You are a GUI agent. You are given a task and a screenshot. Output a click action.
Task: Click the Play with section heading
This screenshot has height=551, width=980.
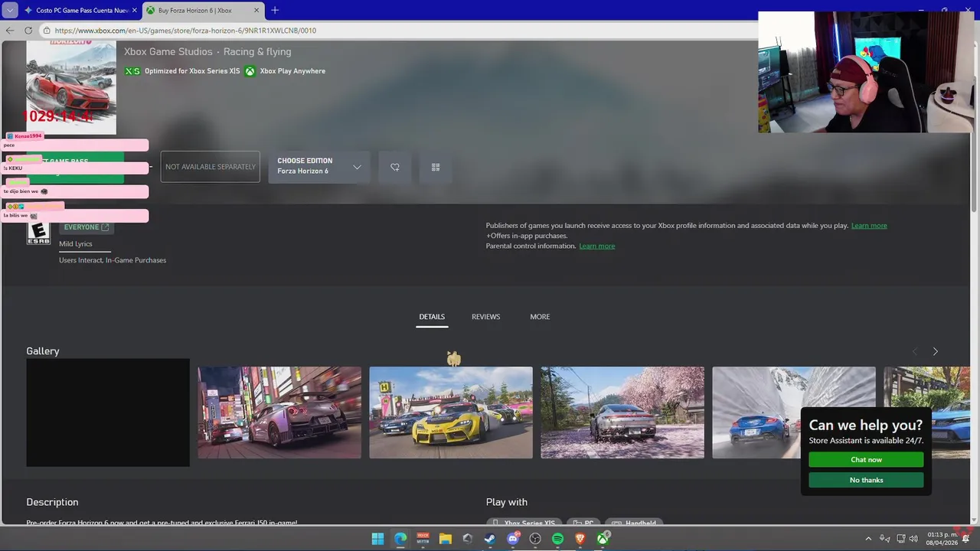tap(507, 502)
